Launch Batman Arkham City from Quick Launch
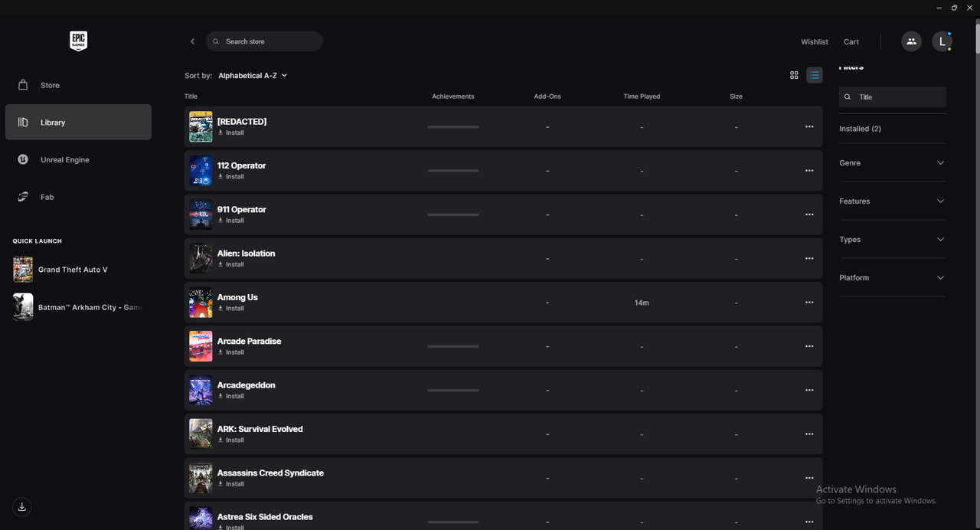This screenshot has width=980, height=530. [78, 307]
